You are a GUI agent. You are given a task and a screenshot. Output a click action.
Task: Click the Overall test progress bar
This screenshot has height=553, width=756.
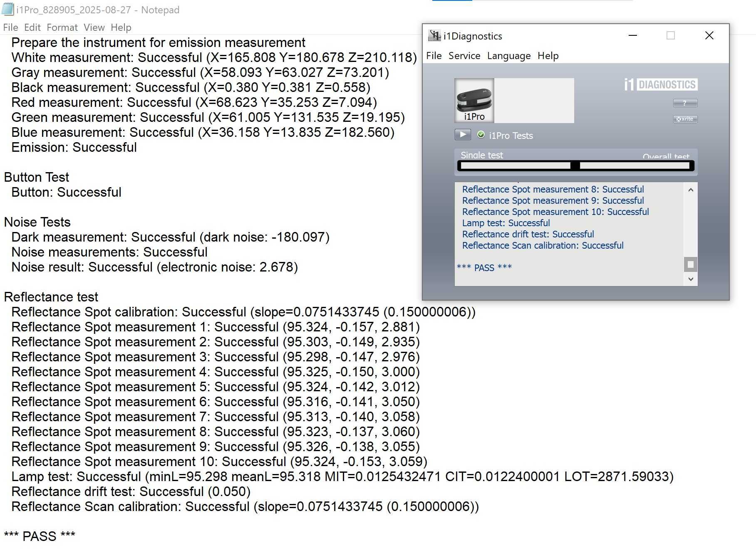click(x=635, y=165)
